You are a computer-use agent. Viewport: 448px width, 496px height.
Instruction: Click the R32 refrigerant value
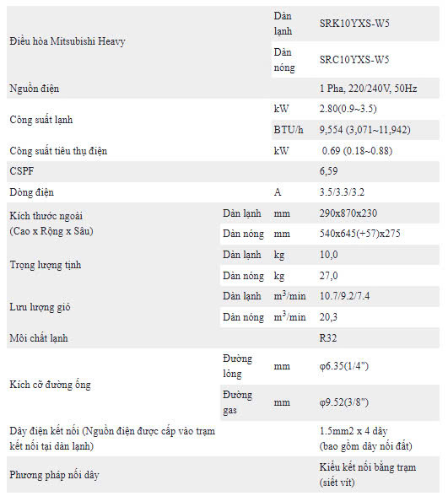(328, 338)
